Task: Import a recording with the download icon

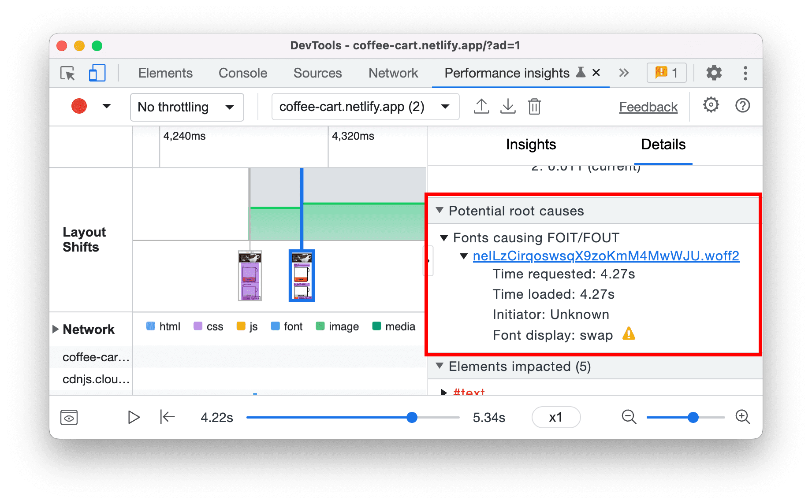Action: click(508, 106)
